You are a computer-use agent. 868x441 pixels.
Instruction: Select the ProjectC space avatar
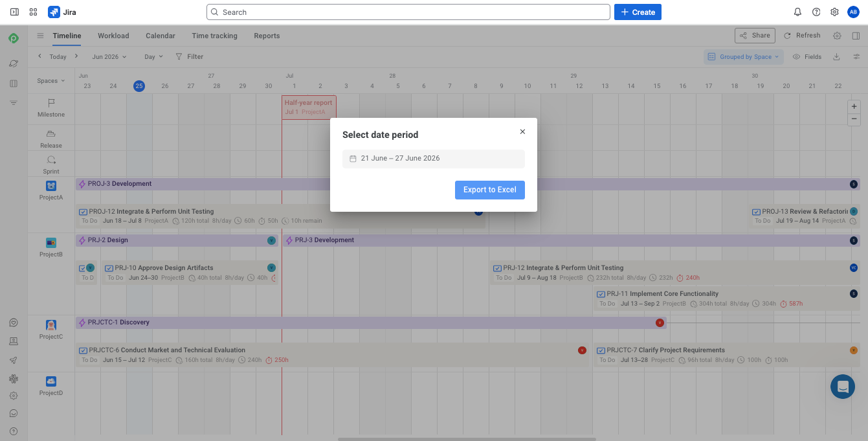(x=51, y=325)
